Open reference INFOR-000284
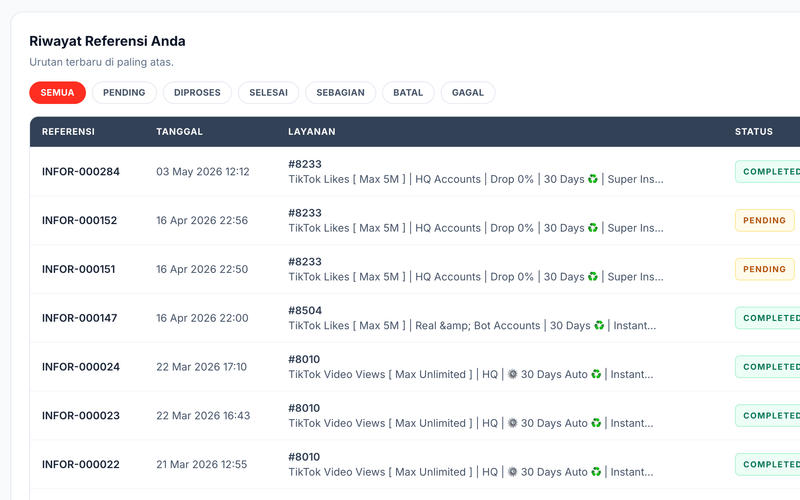Image resolution: width=800 pixels, height=500 pixels. pos(81,171)
